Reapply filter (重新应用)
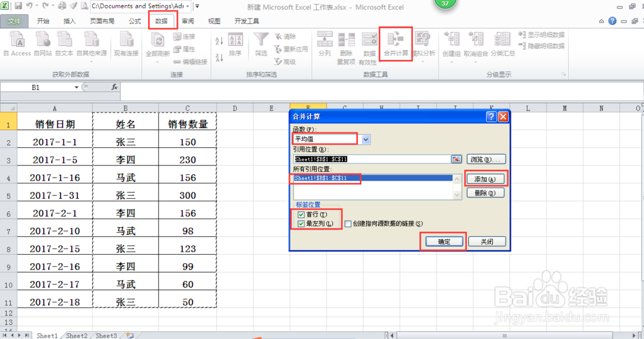Screen dimensions: 644x339 (x=291, y=50)
